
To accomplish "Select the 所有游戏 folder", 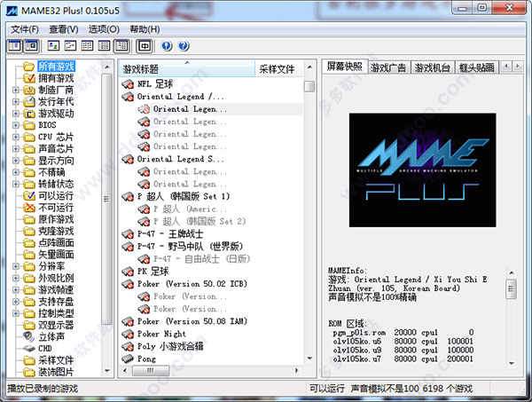I will pos(56,67).
